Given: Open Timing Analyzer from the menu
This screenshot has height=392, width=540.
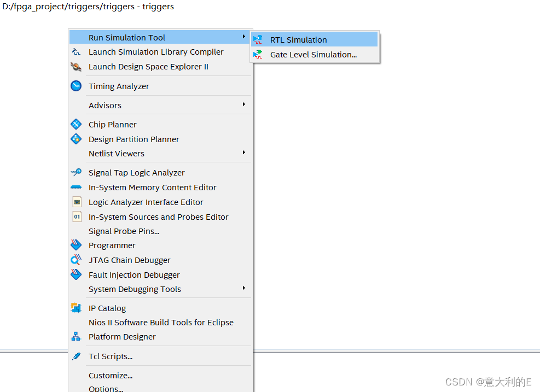Looking at the screenshot, I should [x=160, y=86].
